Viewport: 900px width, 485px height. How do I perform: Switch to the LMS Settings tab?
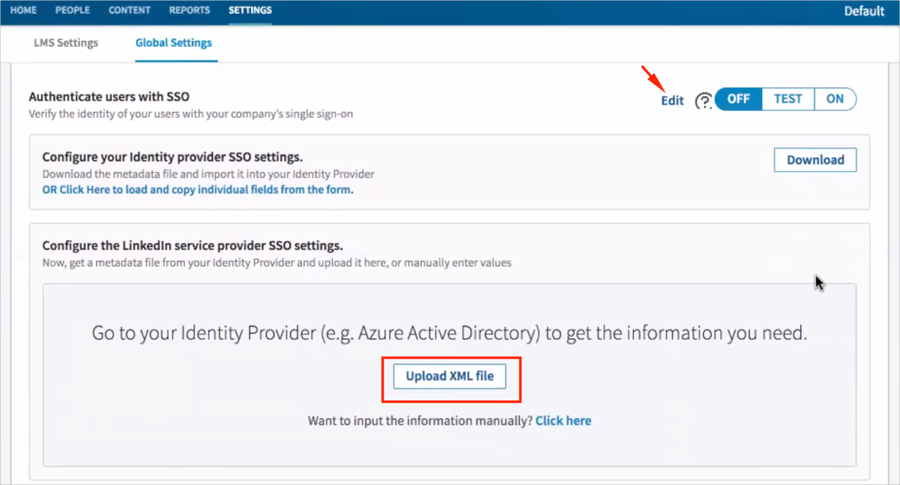tap(66, 43)
